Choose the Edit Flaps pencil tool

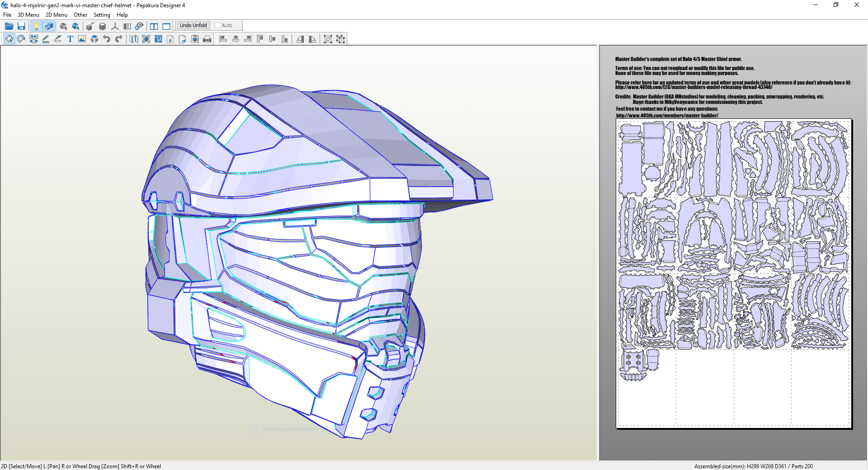pyautogui.click(x=46, y=39)
